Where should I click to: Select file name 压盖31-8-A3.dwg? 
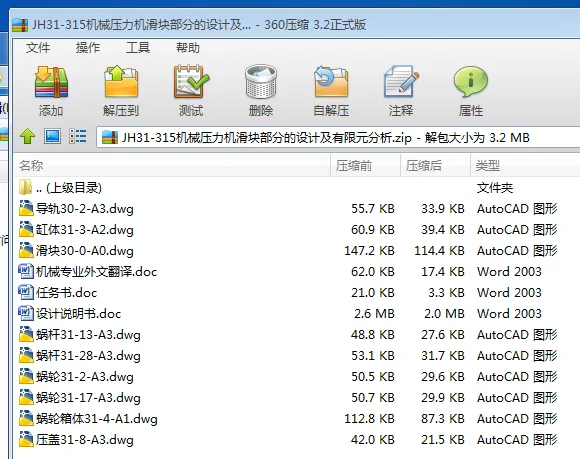[84, 440]
